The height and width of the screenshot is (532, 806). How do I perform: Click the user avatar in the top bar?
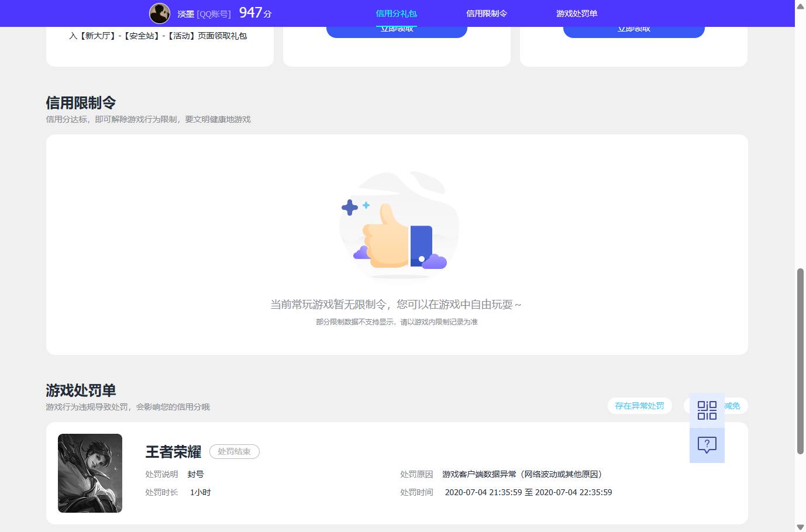[159, 13]
